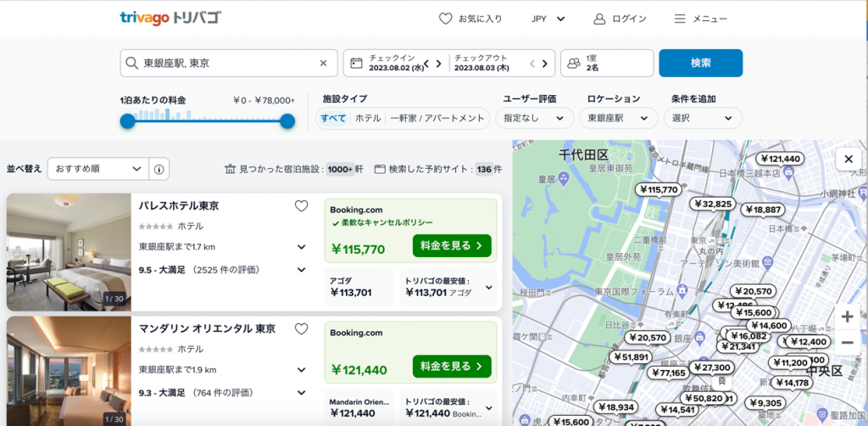Click the マンダリン オリエンタル 東京 name
The image size is (868, 426).
pos(207,328)
